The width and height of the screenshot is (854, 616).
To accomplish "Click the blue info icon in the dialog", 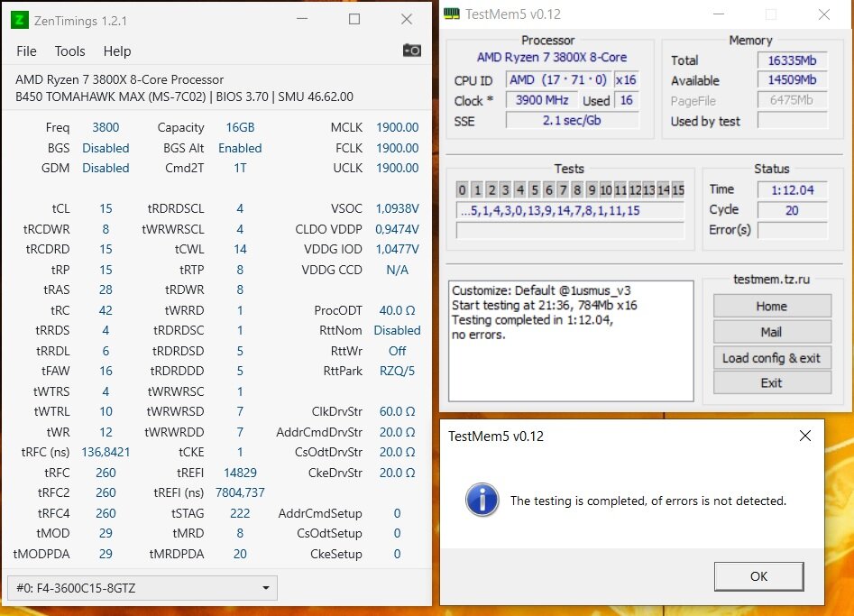I will pos(482,500).
